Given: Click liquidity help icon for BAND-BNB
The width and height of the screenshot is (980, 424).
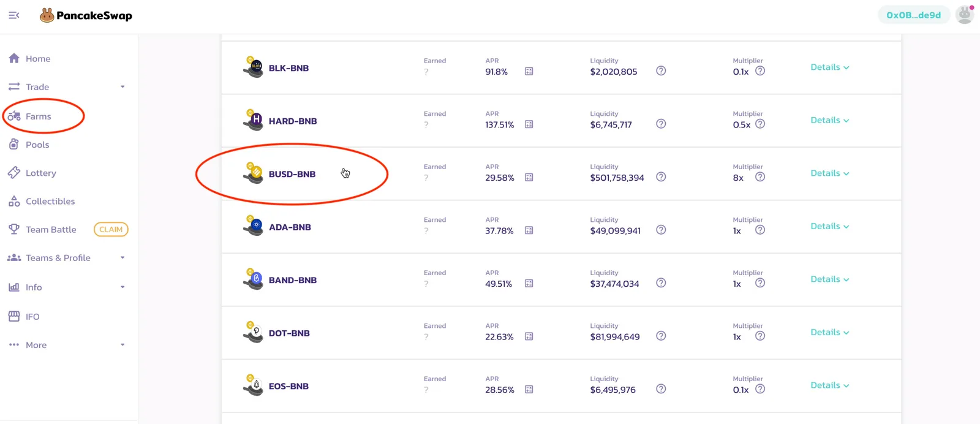Looking at the screenshot, I should click(661, 283).
